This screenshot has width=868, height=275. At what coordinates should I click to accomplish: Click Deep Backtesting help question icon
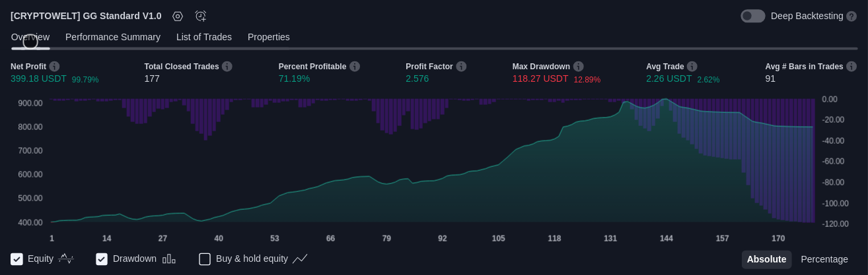[851, 16]
